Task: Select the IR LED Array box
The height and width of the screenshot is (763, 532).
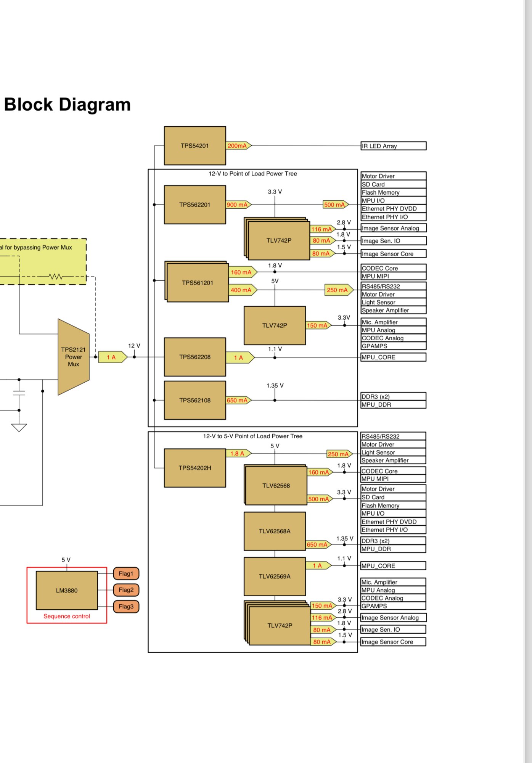Action: 394,146
